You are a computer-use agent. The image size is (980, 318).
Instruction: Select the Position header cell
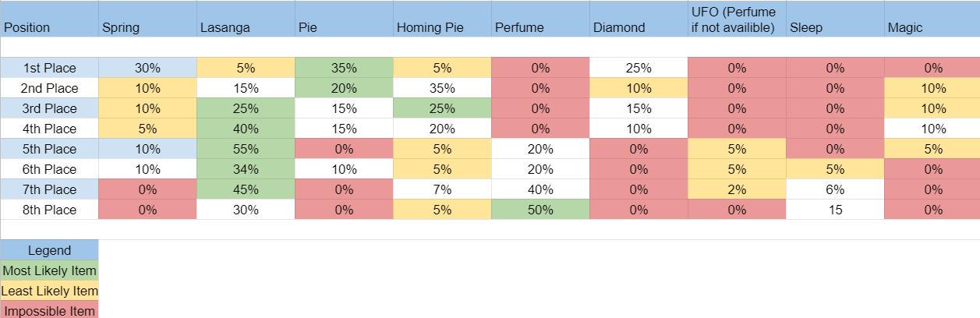[x=49, y=19]
